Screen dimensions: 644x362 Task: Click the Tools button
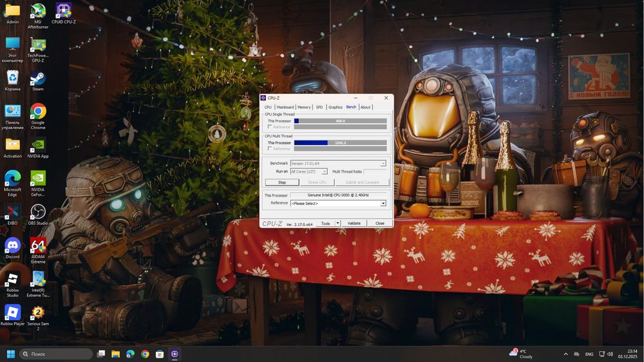click(x=325, y=223)
